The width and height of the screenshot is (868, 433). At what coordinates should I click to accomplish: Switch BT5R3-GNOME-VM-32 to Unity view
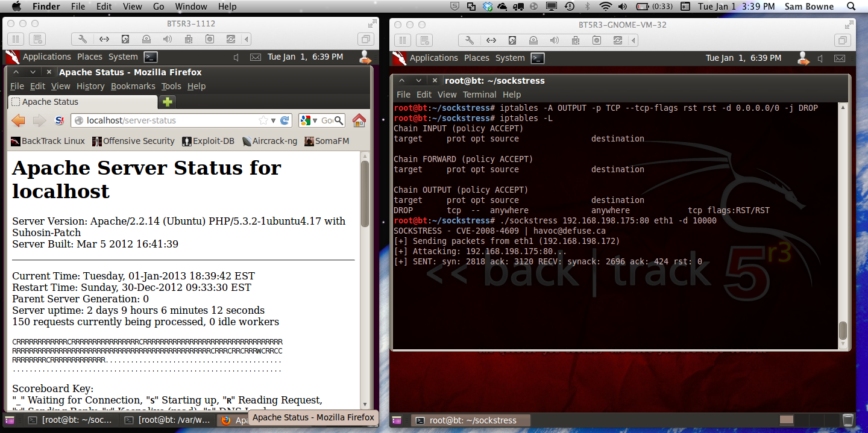(843, 40)
